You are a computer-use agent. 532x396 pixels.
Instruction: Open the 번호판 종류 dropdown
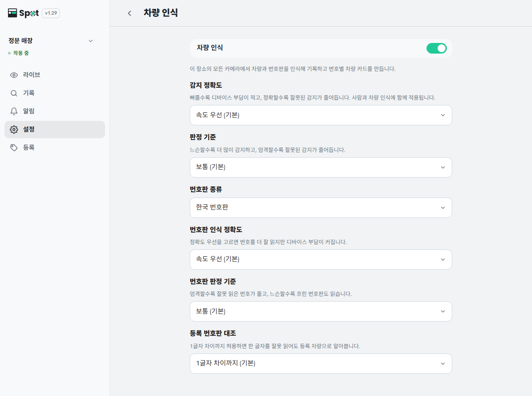321,208
